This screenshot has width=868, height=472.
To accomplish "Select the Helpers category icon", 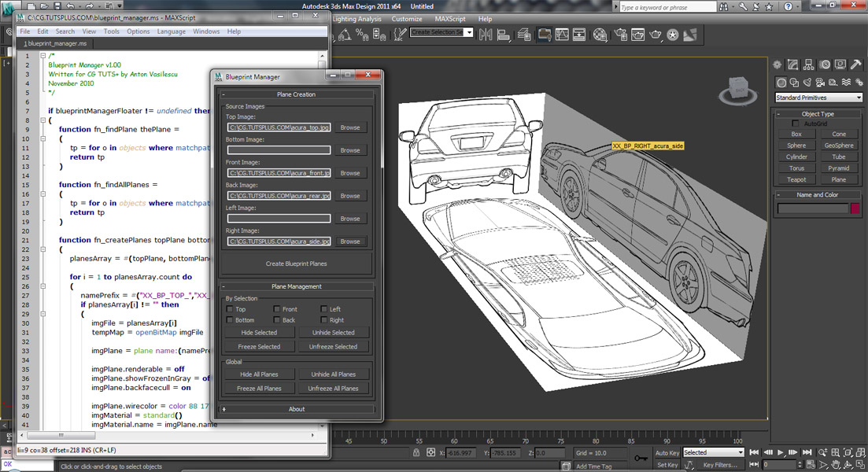I will pyautogui.click(x=833, y=83).
